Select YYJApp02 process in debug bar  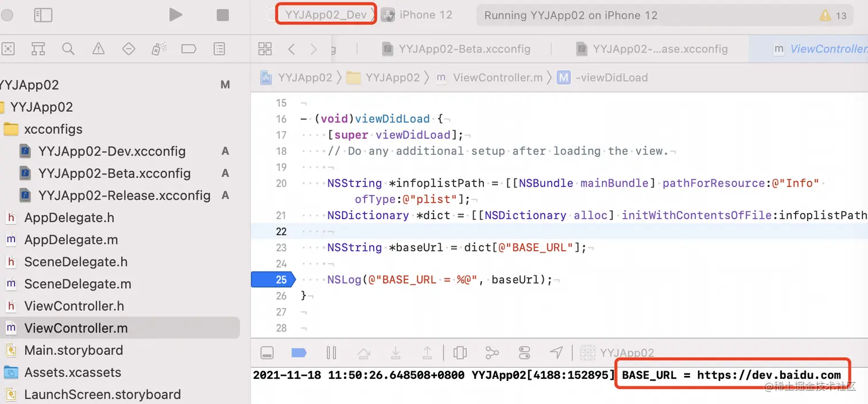pos(618,352)
